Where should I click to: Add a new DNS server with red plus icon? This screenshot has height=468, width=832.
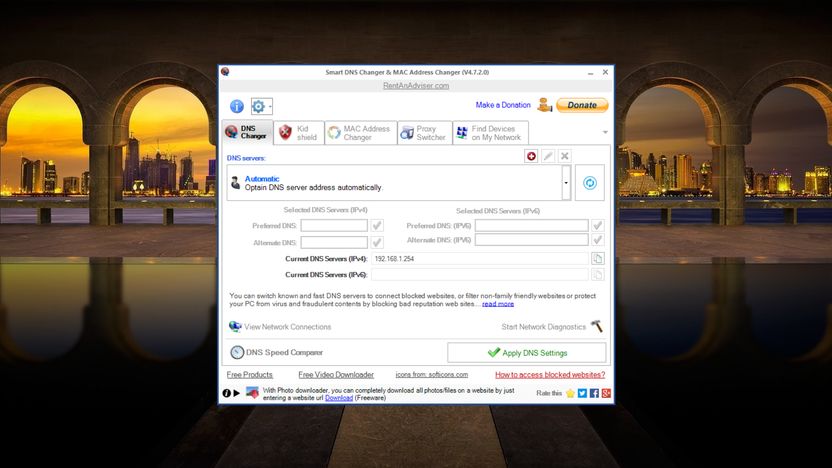tap(531, 156)
